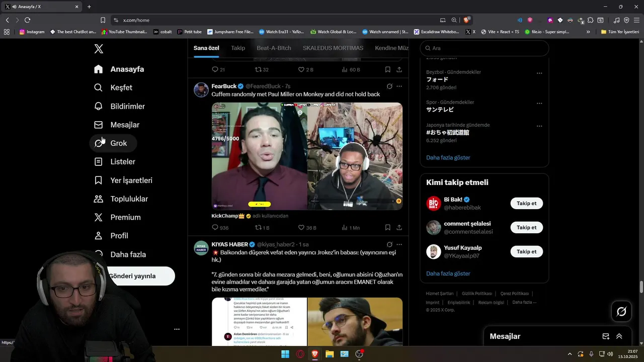This screenshot has width=644, height=362.
Task: Open the Excalidraw Whiteboard bookmark
Action: [436, 32]
